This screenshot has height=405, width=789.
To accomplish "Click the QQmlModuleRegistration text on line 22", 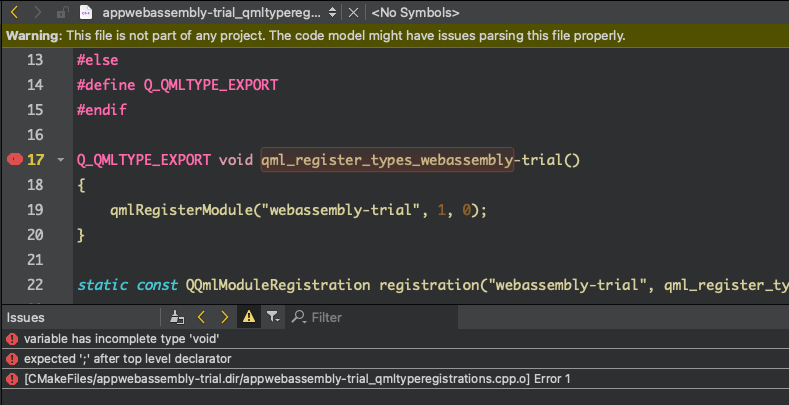I will click(x=278, y=285).
